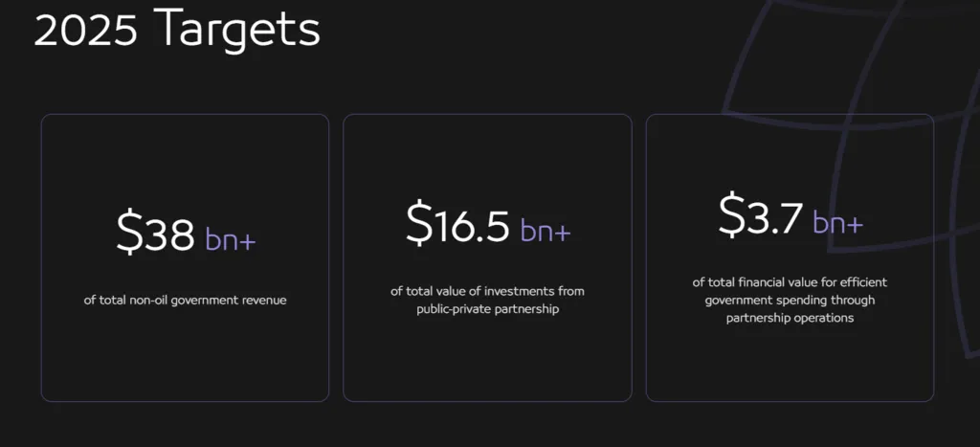980x447 pixels.
Task: Click the "public-private partnership" text line
Action: [x=487, y=309]
